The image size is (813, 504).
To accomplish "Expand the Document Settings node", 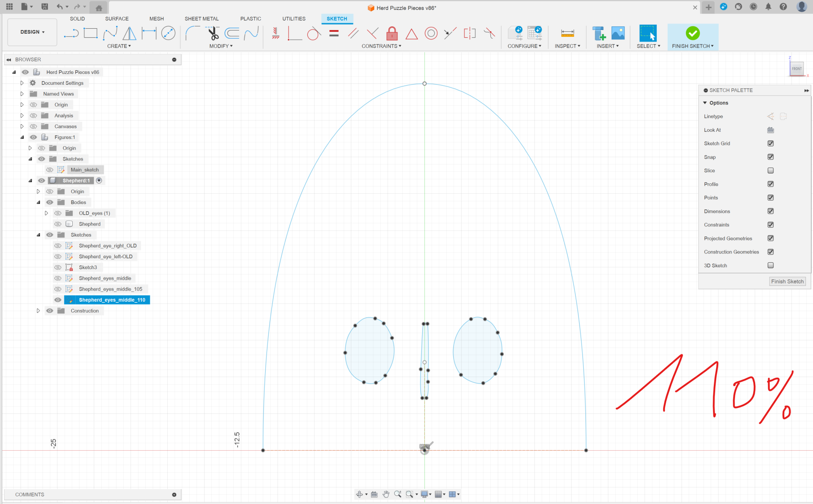I will (x=22, y=83).
